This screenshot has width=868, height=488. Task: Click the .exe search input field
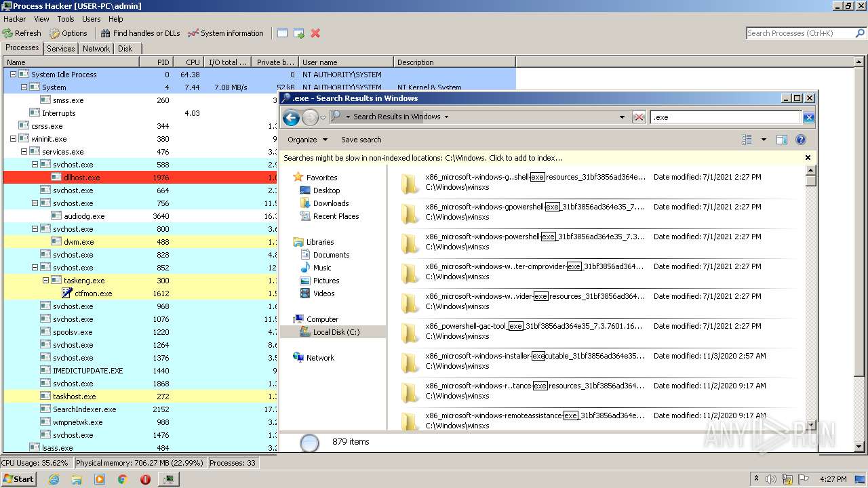coord(726,117)
